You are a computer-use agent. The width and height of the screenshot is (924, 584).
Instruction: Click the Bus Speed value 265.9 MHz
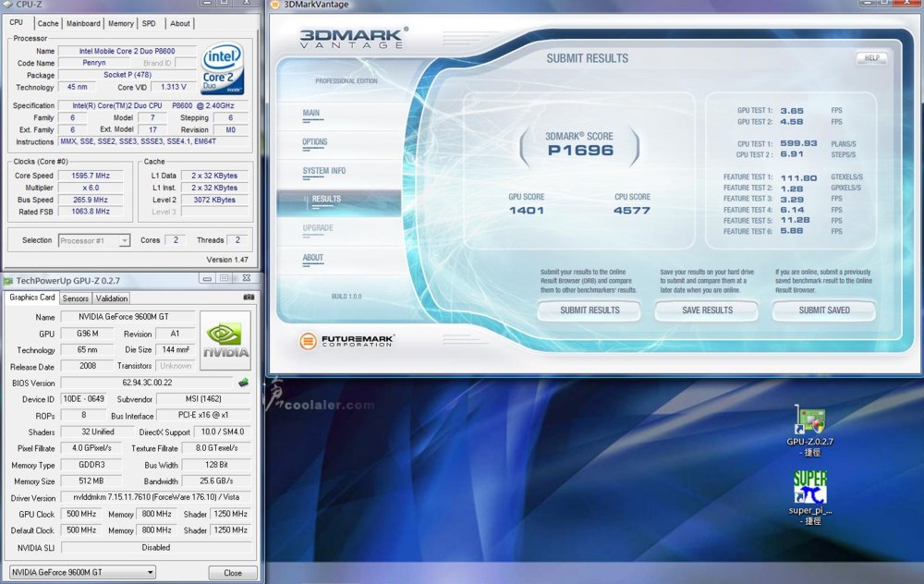[x=91, y=200]
